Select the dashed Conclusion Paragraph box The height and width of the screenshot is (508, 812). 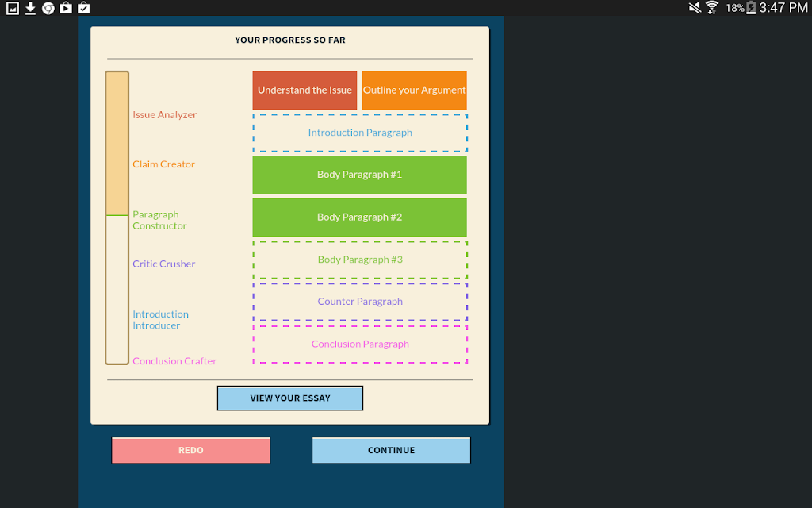pyautogui.click(x=360, y=344)
